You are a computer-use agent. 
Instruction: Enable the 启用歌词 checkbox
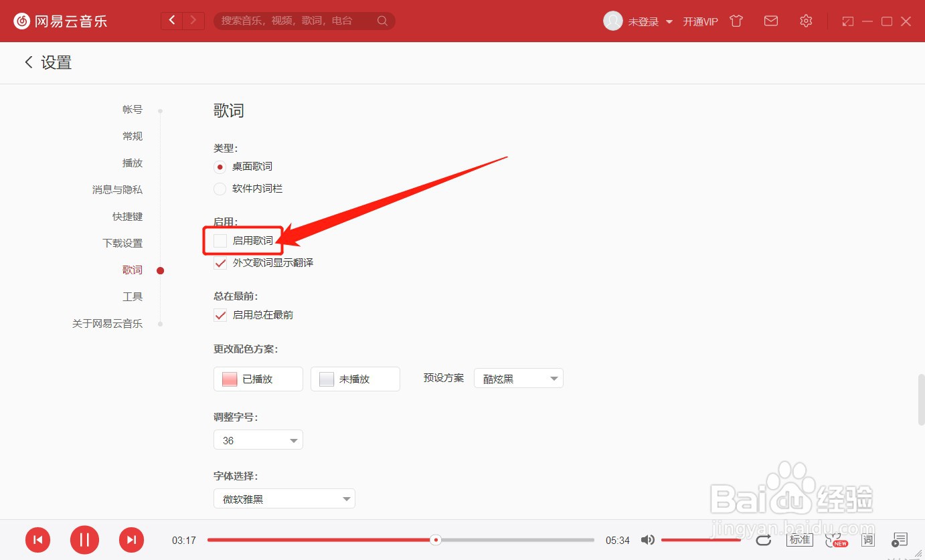pyautogui.click(x=220, y=241)
